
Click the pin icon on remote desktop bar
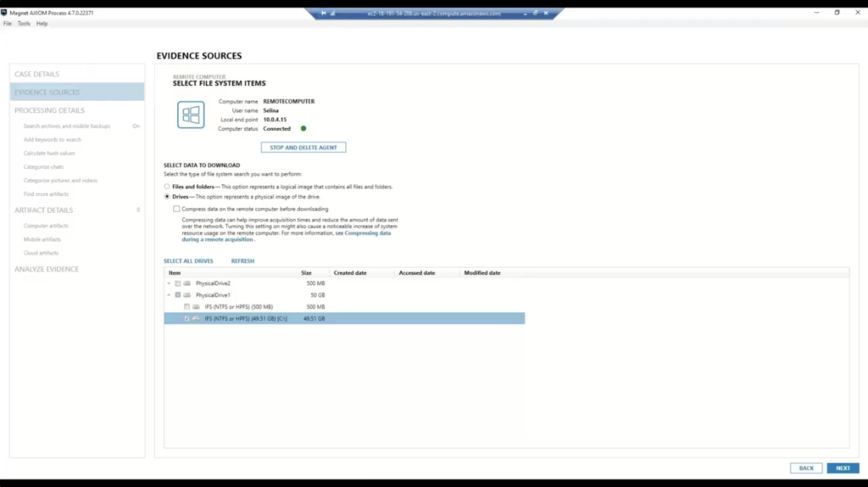[324, 14]
